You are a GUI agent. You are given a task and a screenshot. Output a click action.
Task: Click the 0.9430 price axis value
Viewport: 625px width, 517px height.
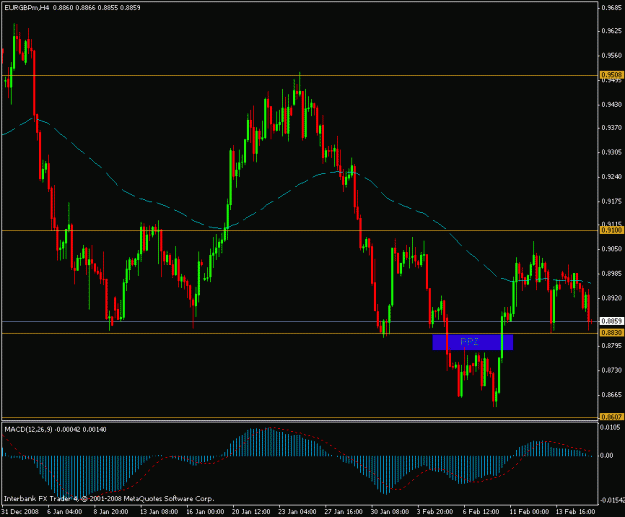coord(611,104)
